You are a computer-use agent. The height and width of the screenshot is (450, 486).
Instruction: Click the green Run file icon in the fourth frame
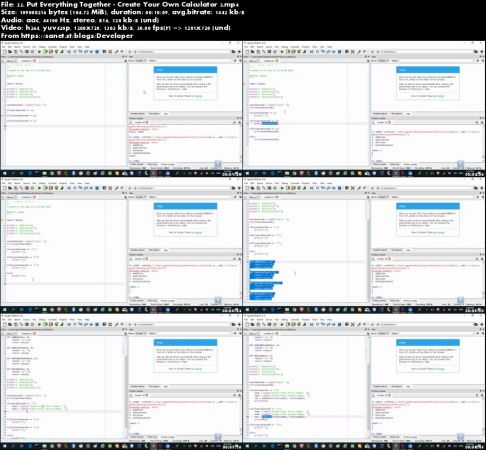click(282, 188)
